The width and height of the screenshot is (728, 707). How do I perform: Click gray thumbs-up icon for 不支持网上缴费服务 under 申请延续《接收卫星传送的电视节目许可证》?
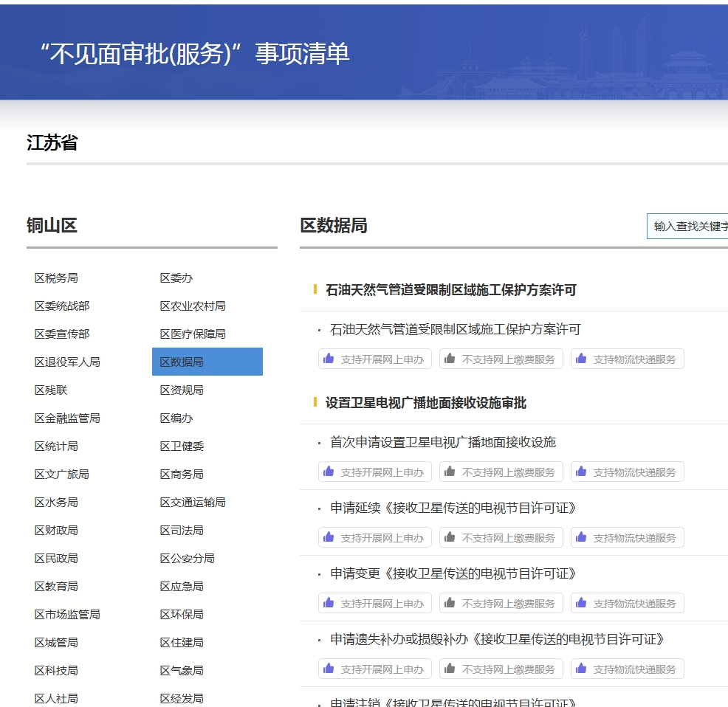click(x=450, y=537)
